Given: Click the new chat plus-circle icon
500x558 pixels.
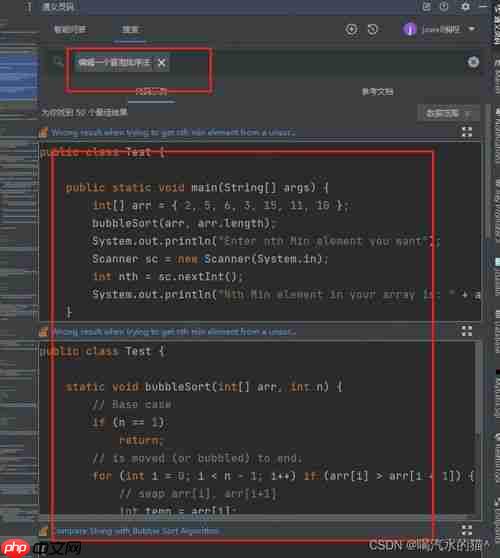Looking at the screenshot, I should click(x=351, y=29).
